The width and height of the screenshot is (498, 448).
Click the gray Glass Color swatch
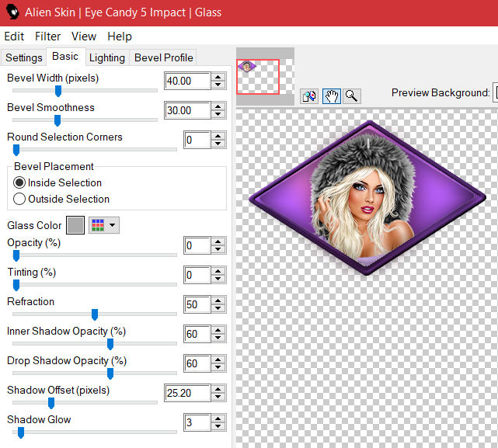pyautogui.click(x=75, y=225)
